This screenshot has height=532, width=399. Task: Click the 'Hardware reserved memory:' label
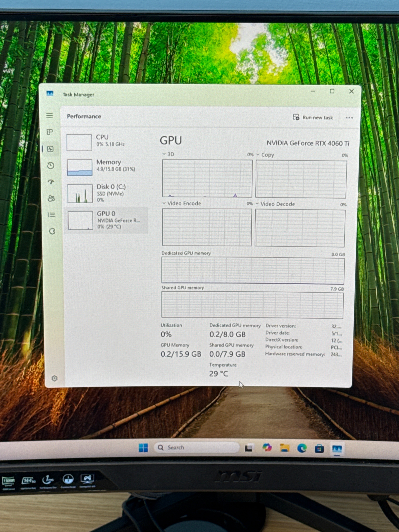tap(295, 354)
